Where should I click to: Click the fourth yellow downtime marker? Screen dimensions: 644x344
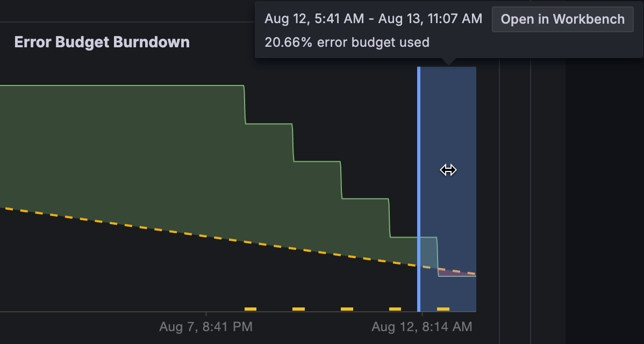(x=394, y=309)
